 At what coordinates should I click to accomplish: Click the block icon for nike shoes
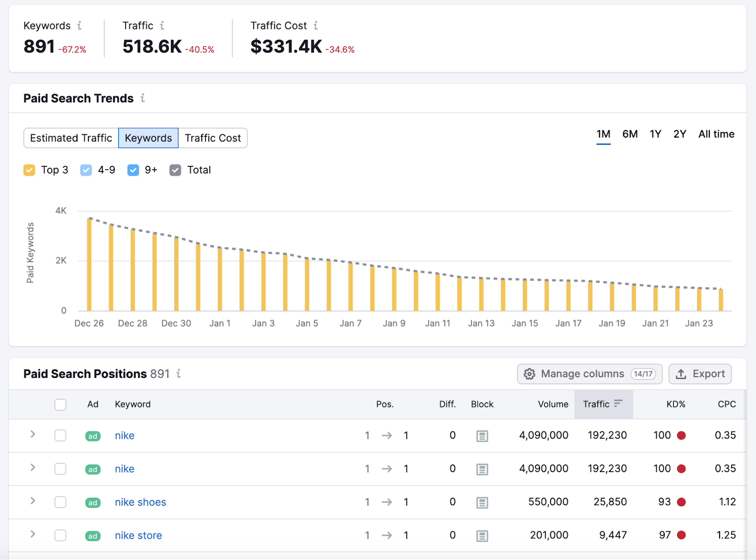[x=481, y=502]
